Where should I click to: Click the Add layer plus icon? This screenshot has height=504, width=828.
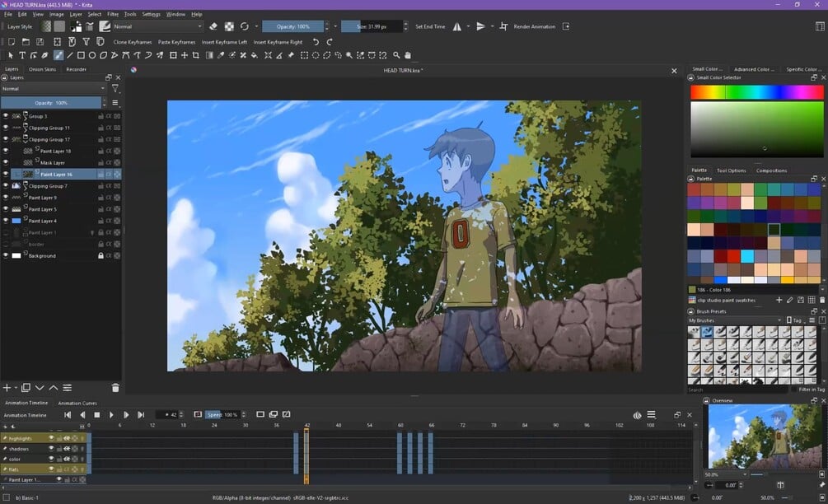(x=7, y=388)
